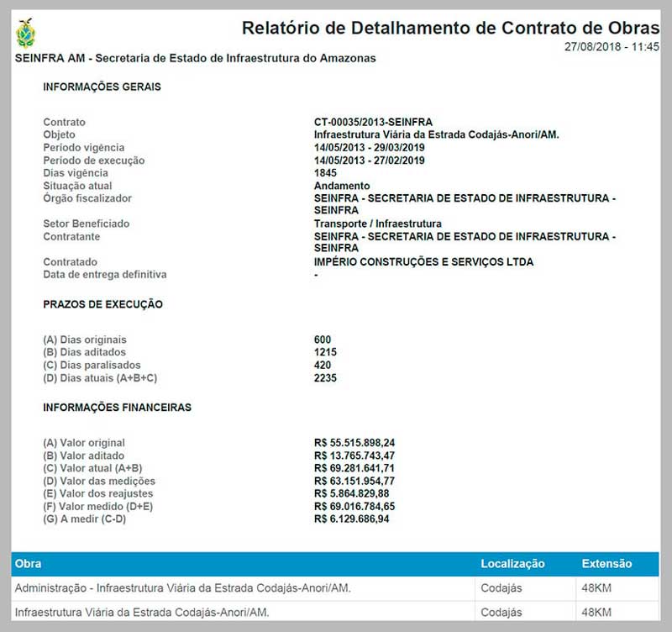The width and height of the screenshot is (672, 632).
Task: Select the INFORMAÇÕES FINANCEIRAS section heading
Action: pos(117,408)
